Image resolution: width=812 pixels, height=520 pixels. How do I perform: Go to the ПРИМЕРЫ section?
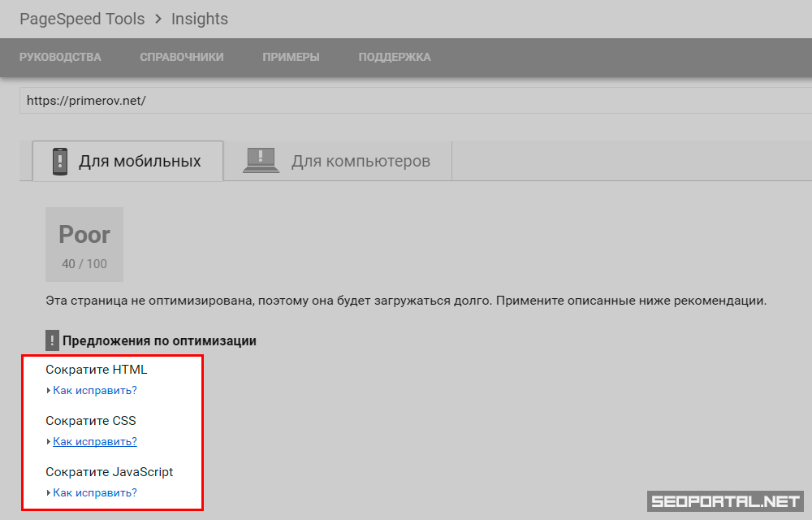coord(291,57)
